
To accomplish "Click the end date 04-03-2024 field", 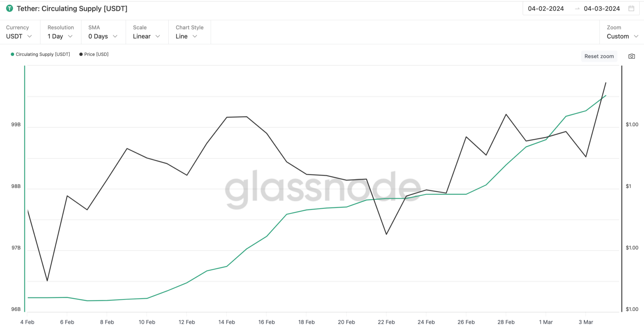I will 602,9.
